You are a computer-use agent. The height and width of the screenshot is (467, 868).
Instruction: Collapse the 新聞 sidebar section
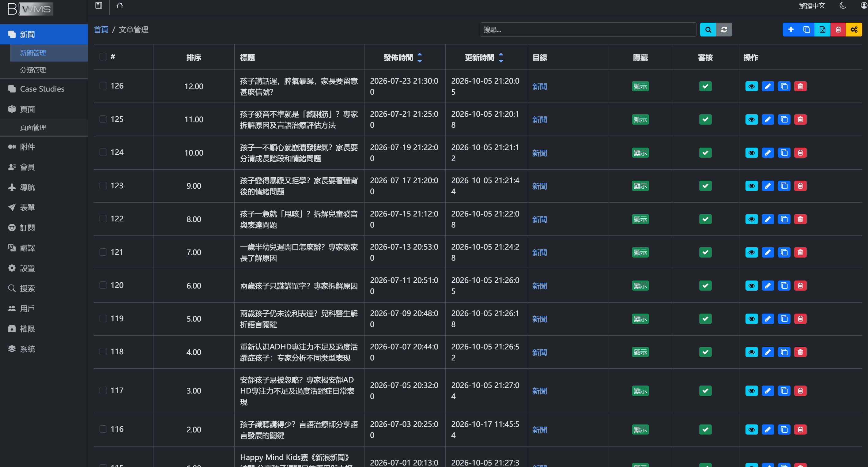pos(44,34)
